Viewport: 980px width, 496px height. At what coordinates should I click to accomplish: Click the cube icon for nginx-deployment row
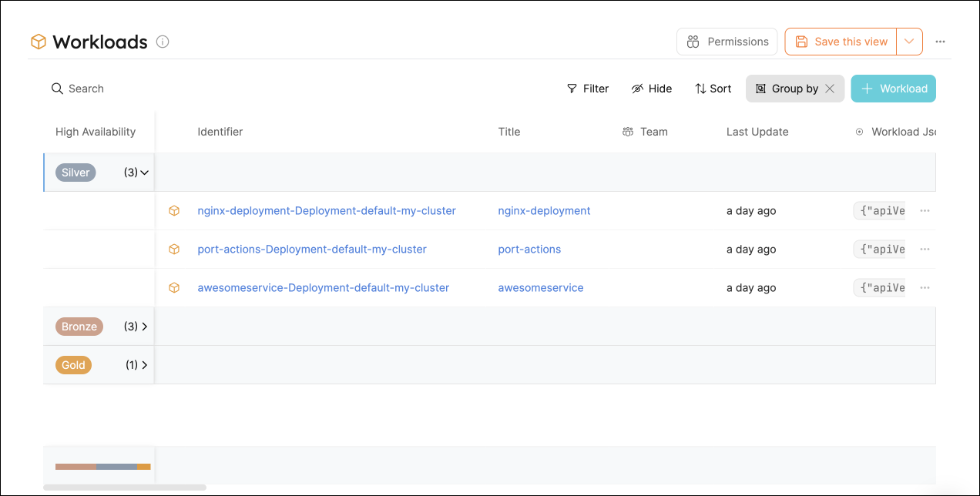click(x=174, y=210)
